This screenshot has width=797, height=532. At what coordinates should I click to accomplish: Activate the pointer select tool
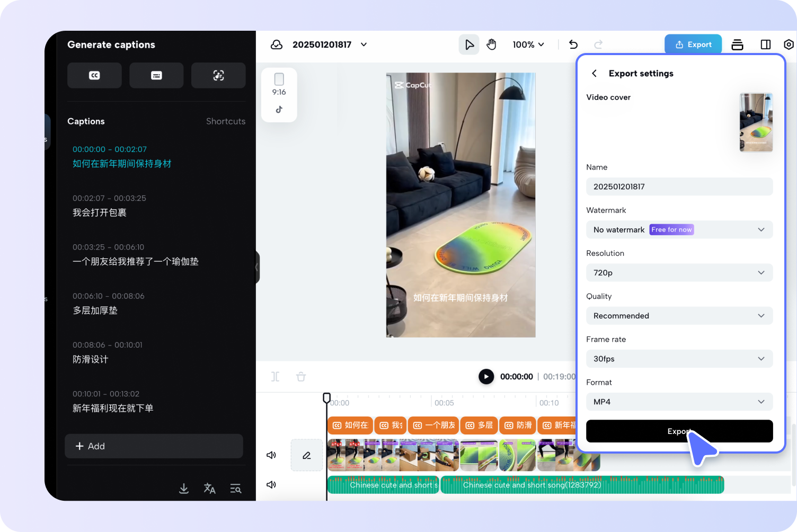tap(469, 45)
